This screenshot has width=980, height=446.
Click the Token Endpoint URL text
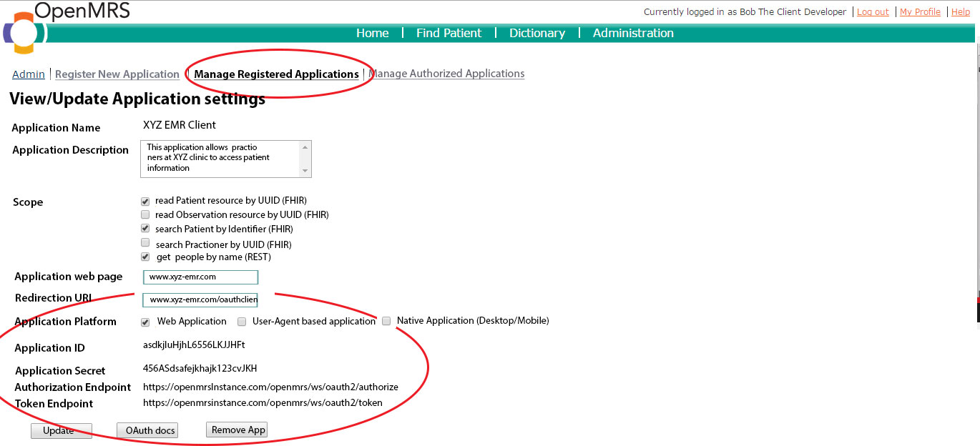pos(263,402)
